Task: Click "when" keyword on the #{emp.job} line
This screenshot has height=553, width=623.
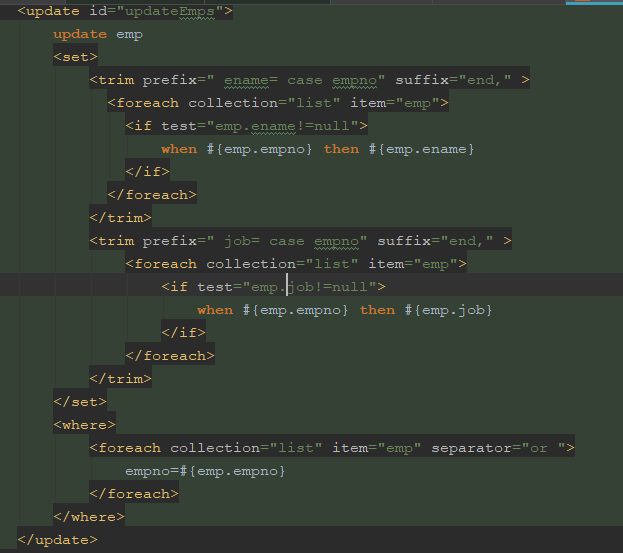Action: point(215,310)
